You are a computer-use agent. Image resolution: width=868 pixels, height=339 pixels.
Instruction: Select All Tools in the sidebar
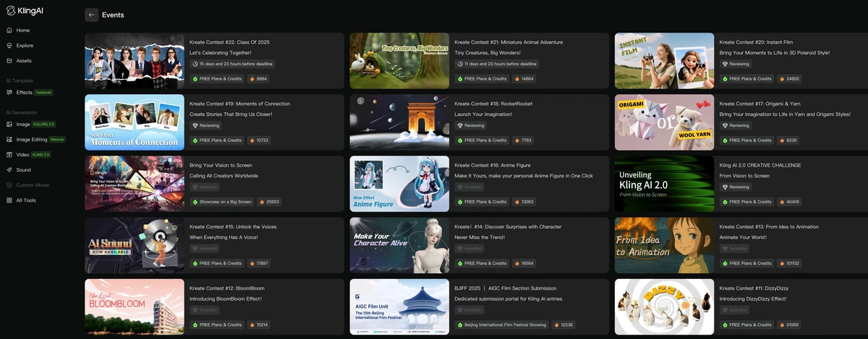point(26,201)
